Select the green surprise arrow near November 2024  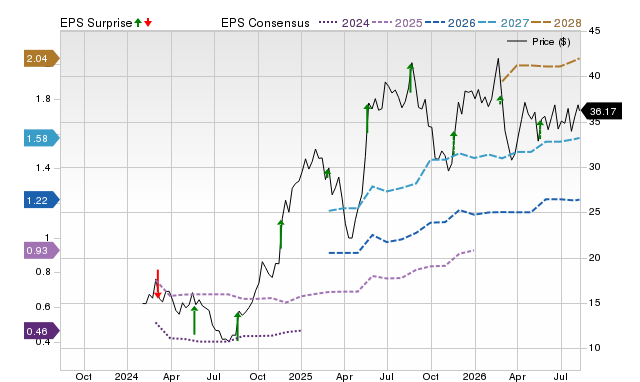point(281,234)
